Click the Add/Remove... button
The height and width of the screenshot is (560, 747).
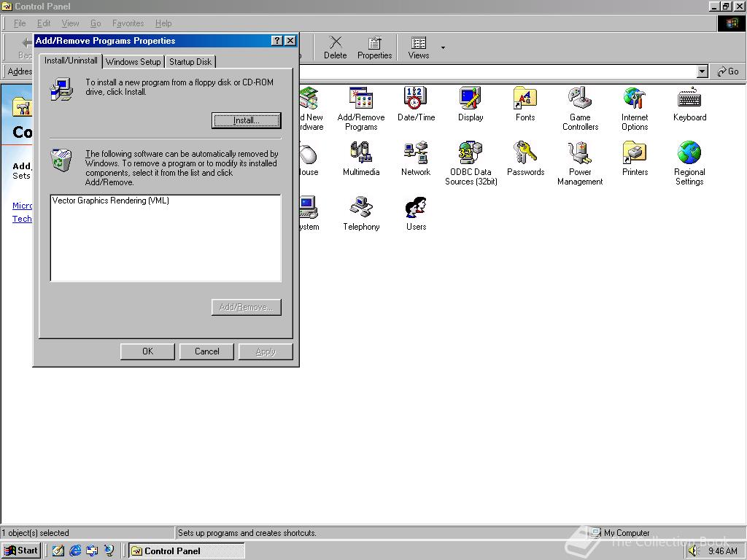pyautogui.click(x=247, y=307)
